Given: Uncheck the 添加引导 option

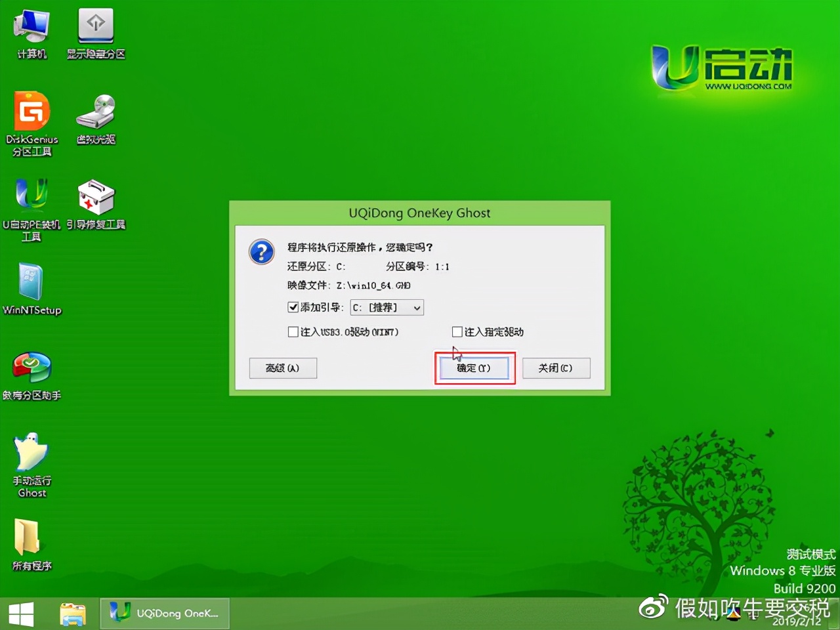Looking at the screenshot, I should (293, 306).
